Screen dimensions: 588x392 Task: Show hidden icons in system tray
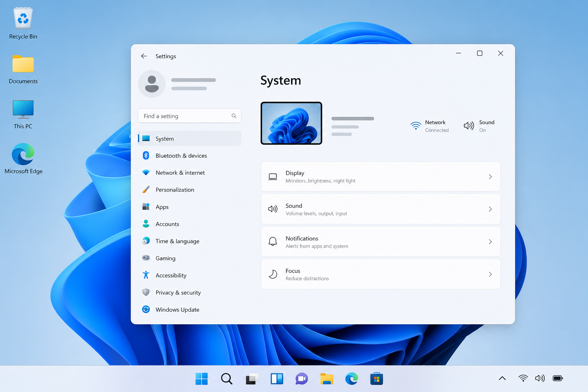pyautogui.click(x=502, y=378)
